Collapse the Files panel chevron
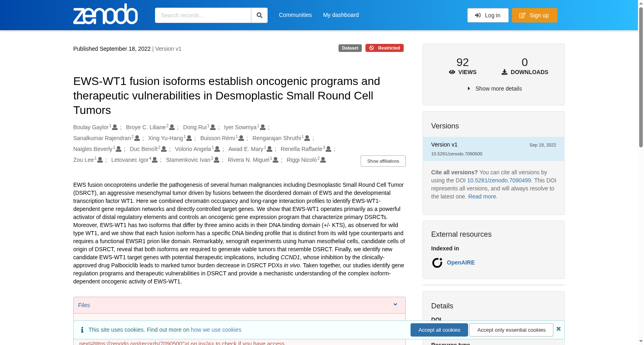This screenshot has height=345, width=644. (395, 305)
